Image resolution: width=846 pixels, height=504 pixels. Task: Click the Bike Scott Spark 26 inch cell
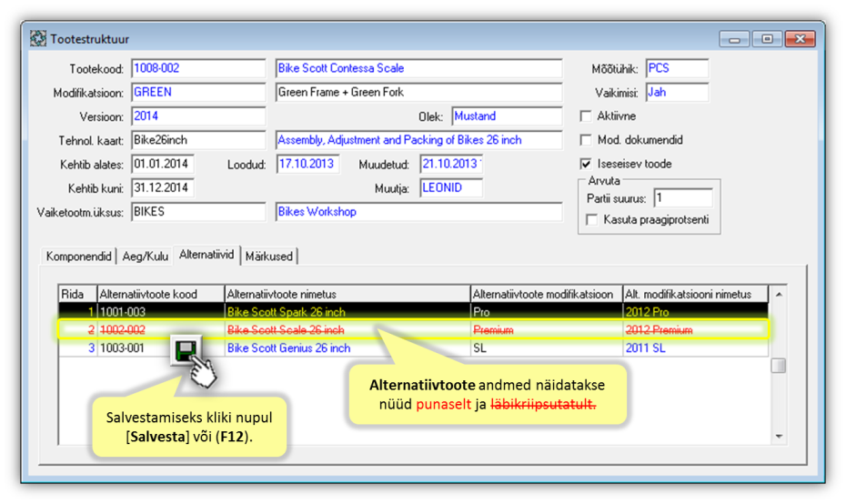pos(347,312)
